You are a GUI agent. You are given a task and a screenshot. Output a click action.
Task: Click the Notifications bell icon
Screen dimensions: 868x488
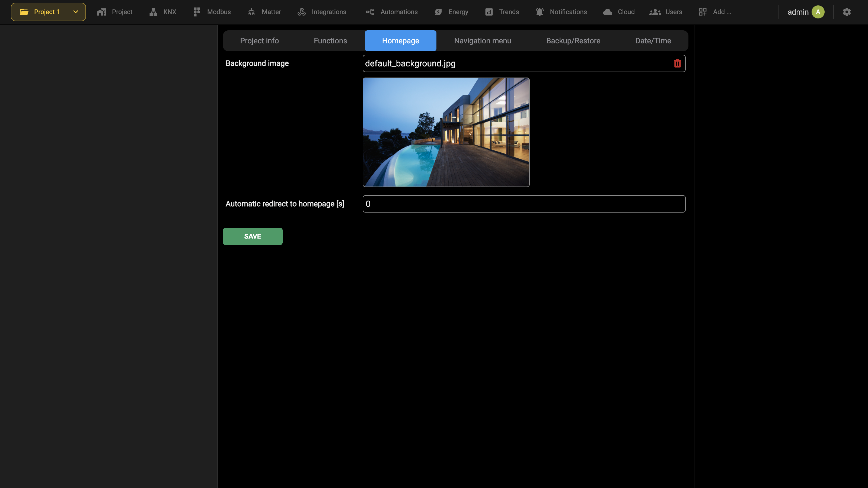click(x=540, y=12)
